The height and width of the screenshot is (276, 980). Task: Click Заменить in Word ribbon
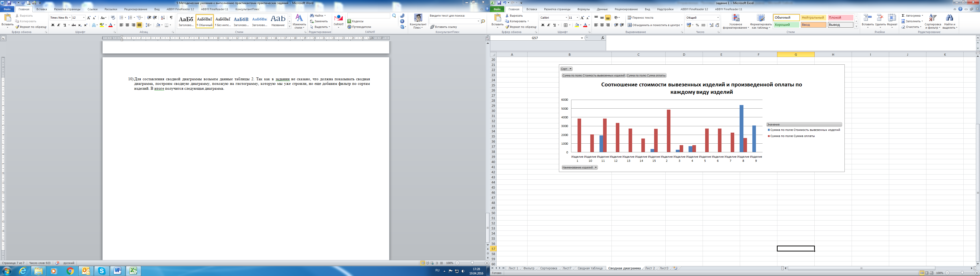pos(319,21)
